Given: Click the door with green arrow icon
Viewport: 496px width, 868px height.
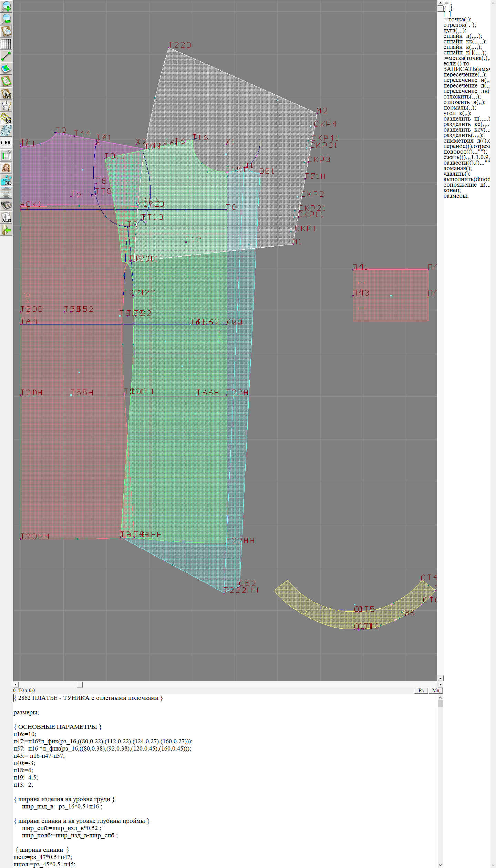Looking at the screenshot, I should (6, 230).
